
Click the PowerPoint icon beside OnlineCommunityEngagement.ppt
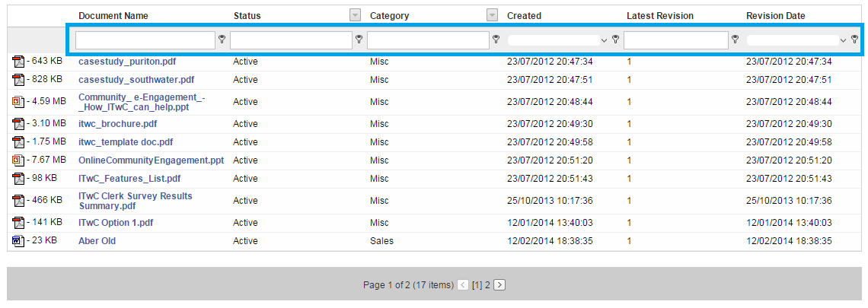[19, 160]
